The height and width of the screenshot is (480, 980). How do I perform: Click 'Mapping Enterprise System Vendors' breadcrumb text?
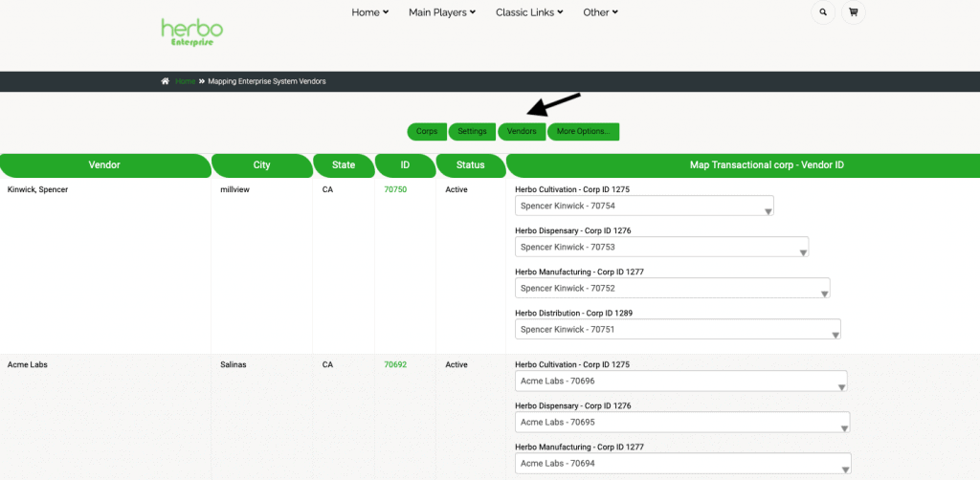267,81
